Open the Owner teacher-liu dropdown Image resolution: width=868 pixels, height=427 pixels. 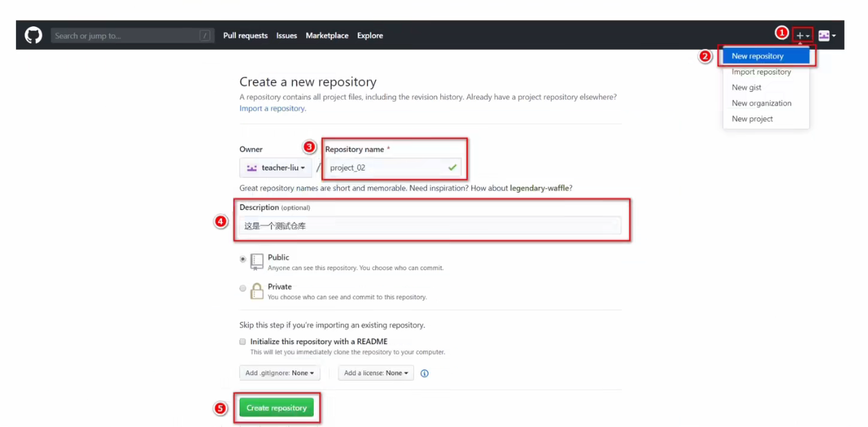point(276,167)
